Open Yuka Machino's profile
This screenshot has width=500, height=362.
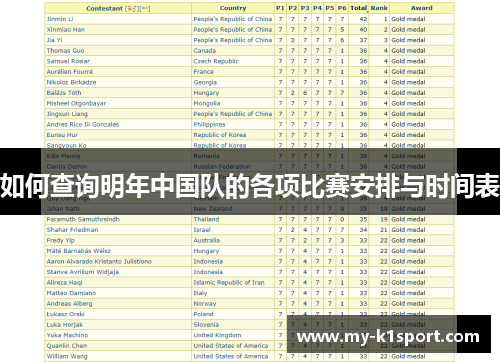(x=67, y=335)
